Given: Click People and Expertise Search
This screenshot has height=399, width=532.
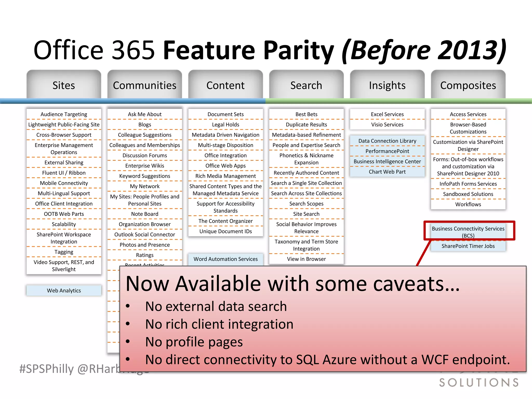Looking at the screenshot, I should 306,145.
